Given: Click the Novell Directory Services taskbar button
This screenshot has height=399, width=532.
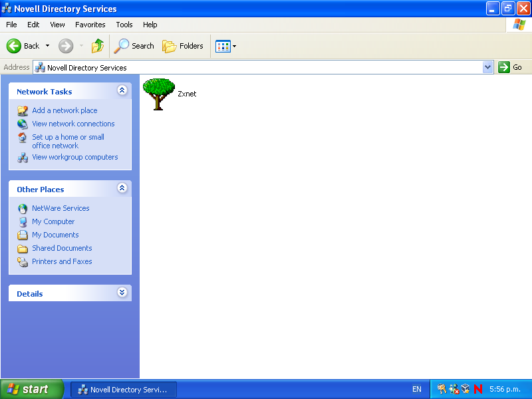Looking at the screenshot, I should 124,390.
